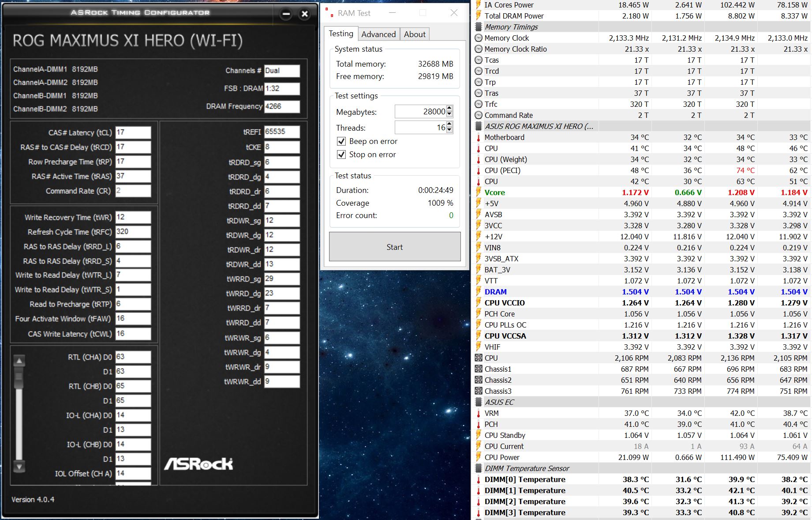Click the Error count value 0
Screen dimensions: 812x520
tap(451, 215)
